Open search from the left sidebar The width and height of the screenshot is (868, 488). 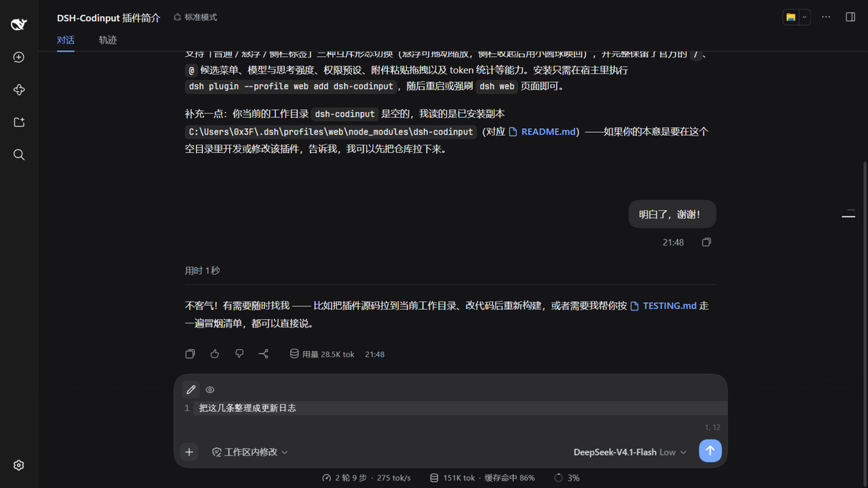(19, 155)
